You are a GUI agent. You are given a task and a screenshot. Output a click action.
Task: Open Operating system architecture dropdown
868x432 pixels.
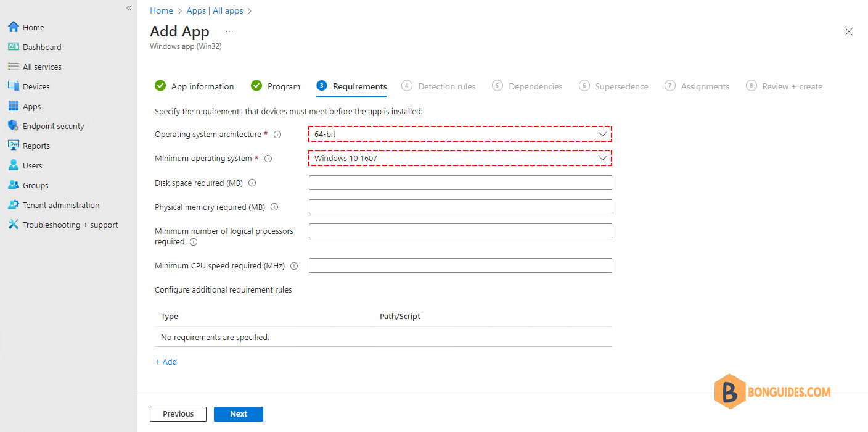(460, 134)
